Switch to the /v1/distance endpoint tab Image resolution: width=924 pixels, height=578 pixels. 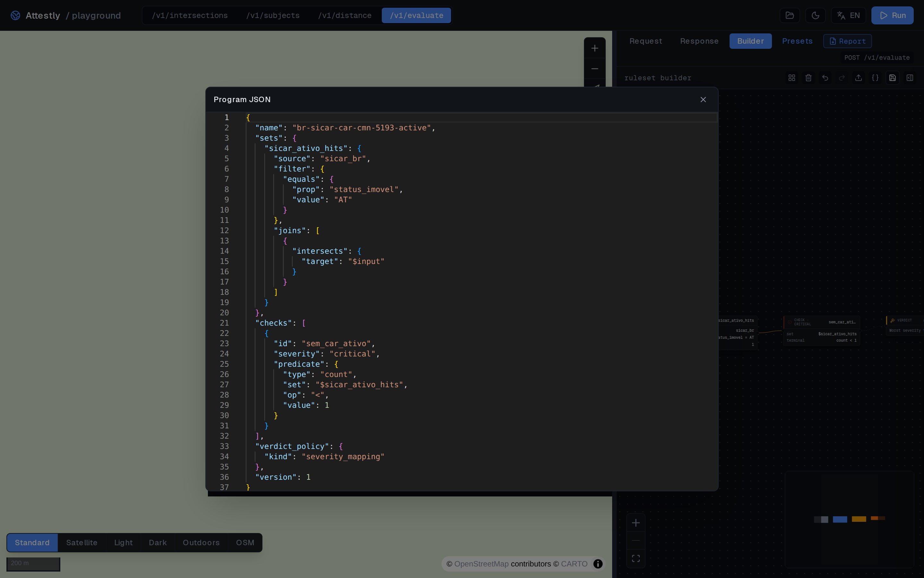point(344,15)
